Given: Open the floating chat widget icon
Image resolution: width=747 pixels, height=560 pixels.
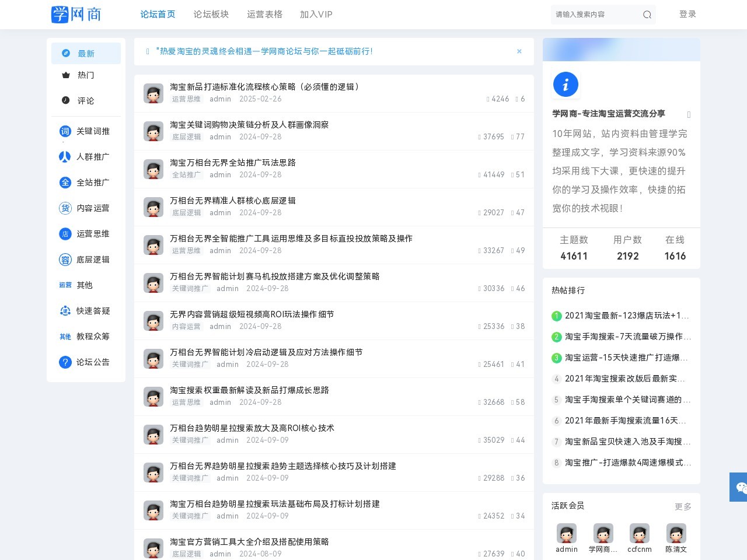Looking at the screenshot, I should click(740, 487).
